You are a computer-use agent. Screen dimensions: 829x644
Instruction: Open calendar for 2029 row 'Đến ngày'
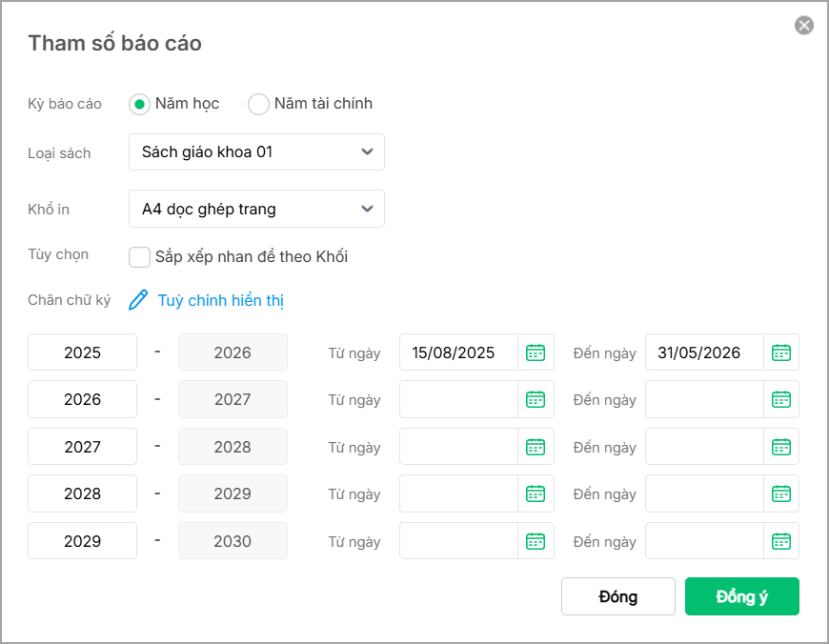(x=781, y=541)
